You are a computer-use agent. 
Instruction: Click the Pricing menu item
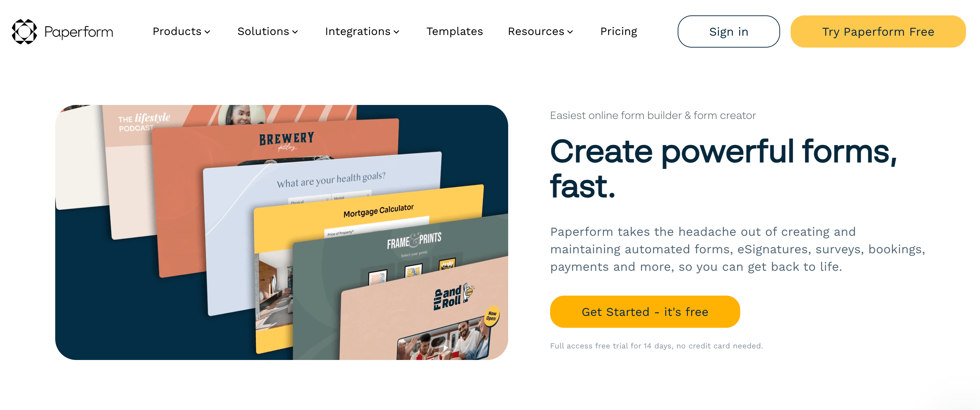pos(618,31)
